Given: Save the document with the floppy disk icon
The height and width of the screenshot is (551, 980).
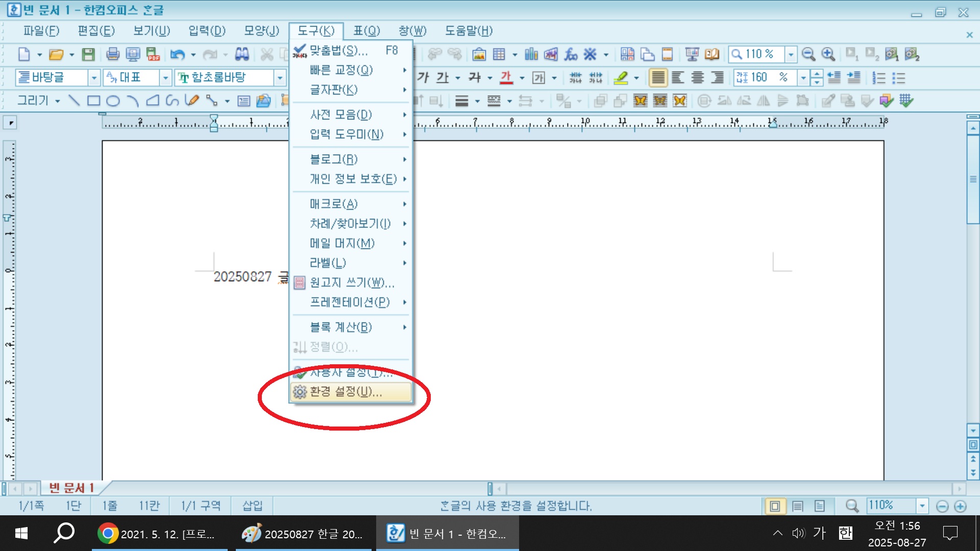Looking at the screenshot, I should (x=88, y=54).
